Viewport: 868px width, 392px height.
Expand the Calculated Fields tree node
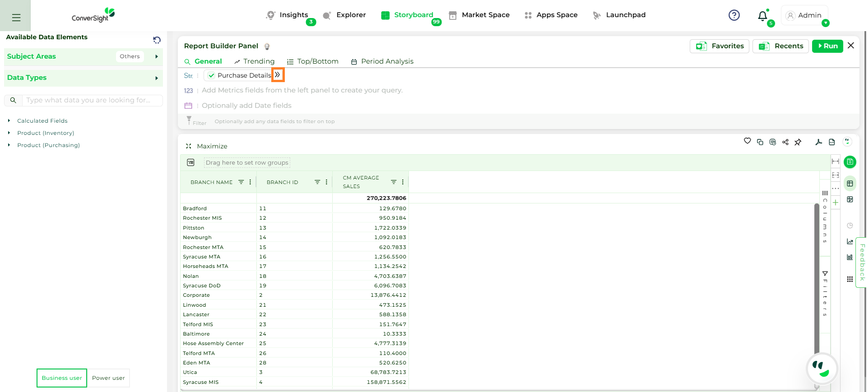coord(9,121)
